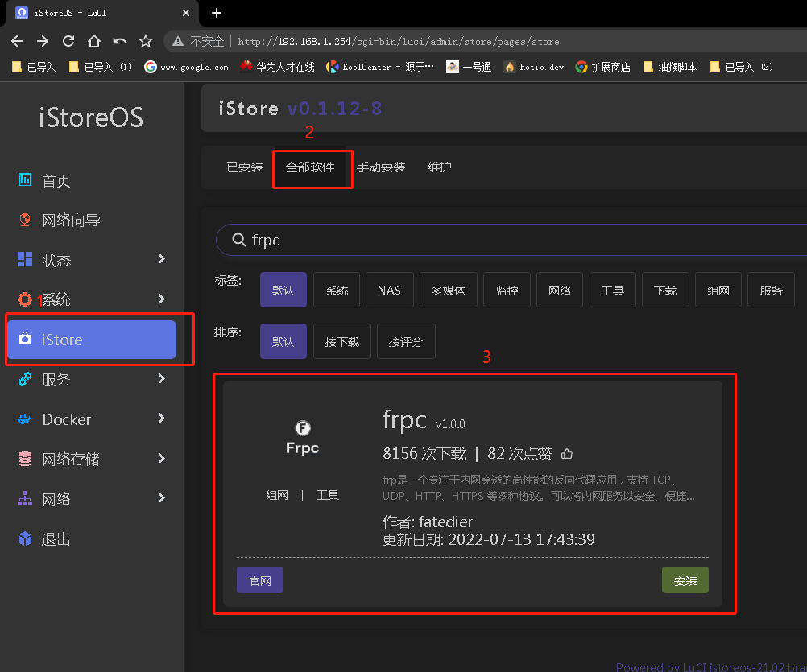The width and height of the screenshot is (807, 672).
Task: Select the 默认 tag filter
Action: click(283, 291)
